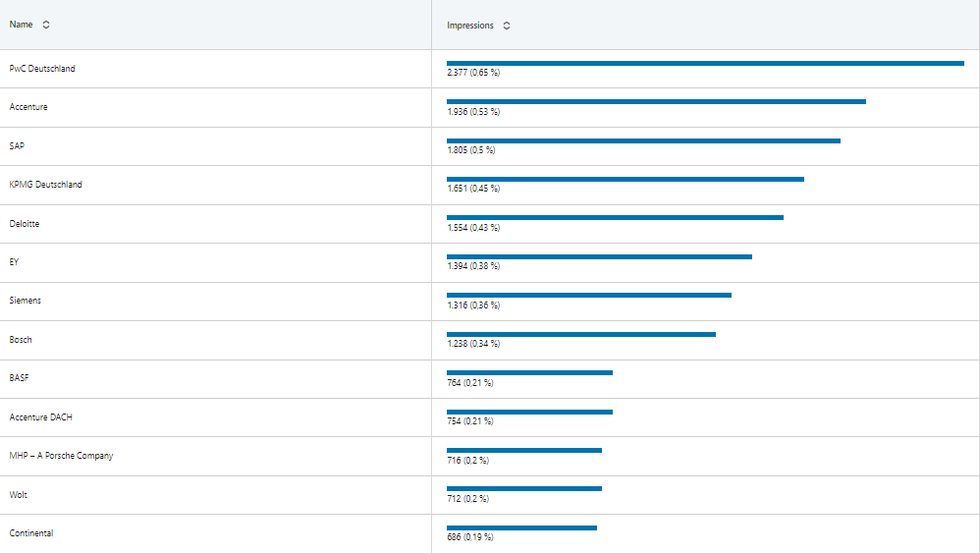Select the EY row name
This screenshot has height=554, width=980.
click(14, 262)
